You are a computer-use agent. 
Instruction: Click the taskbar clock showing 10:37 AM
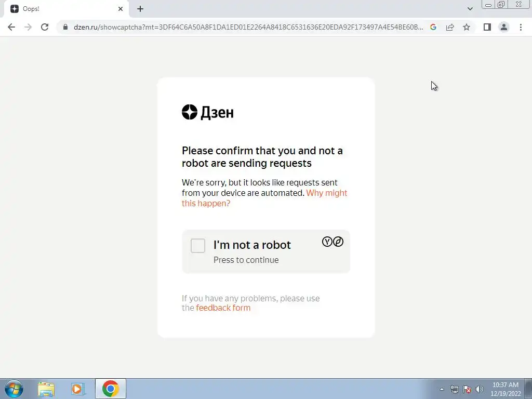[x=506, y=389]
